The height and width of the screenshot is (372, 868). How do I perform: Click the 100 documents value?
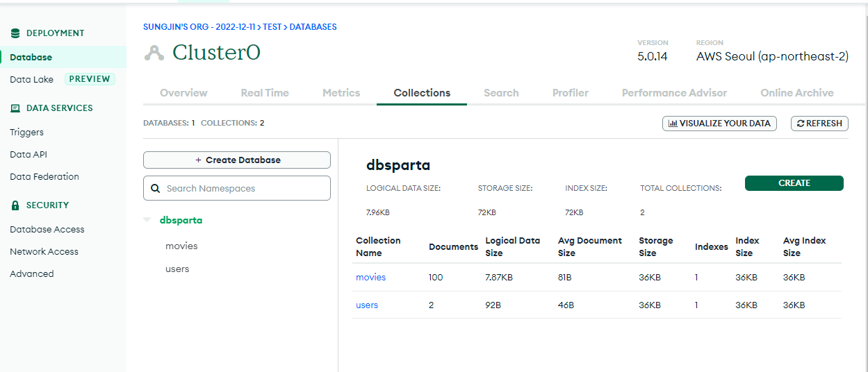coord(436,277)
